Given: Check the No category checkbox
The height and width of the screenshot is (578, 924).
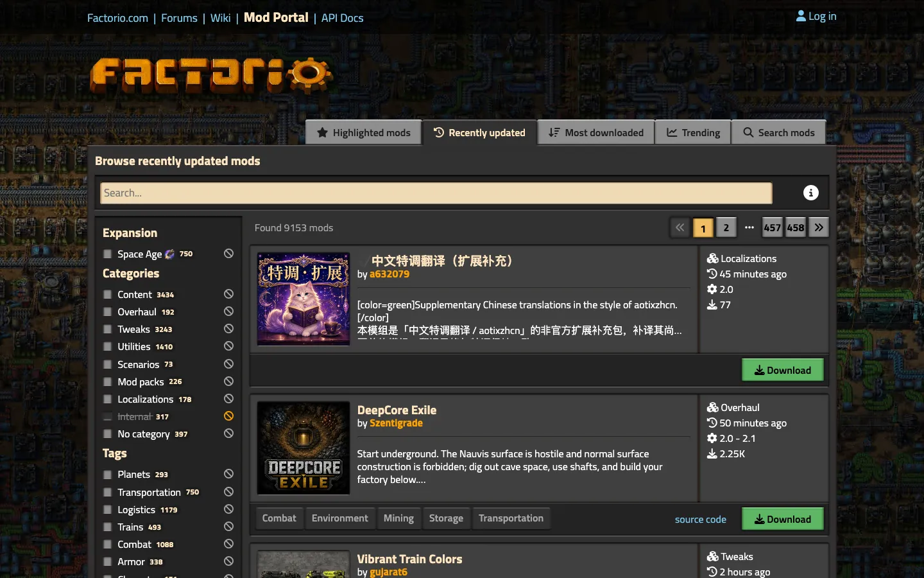Looking at the screenshot, I should pos(108,434).
